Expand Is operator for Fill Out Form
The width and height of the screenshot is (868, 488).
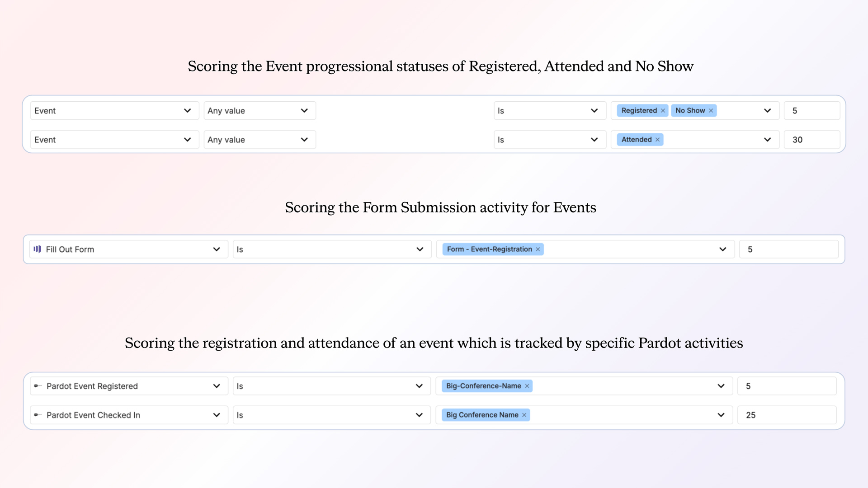point(331,249)
